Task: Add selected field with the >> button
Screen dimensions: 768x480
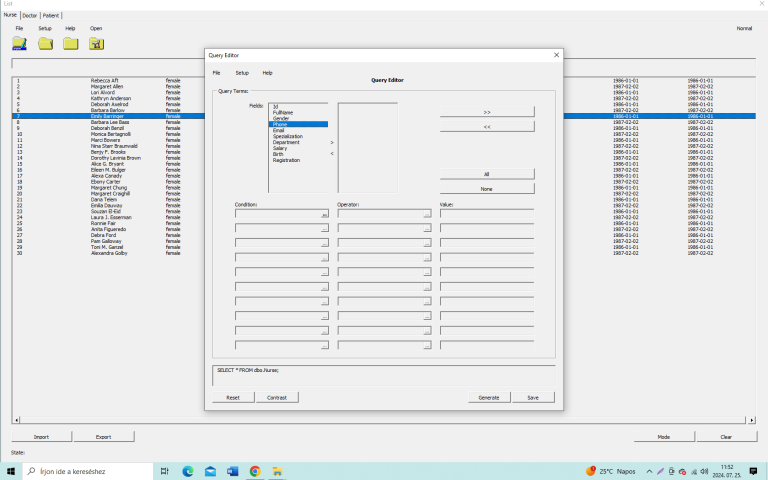Action: click(x=487, y=112)
